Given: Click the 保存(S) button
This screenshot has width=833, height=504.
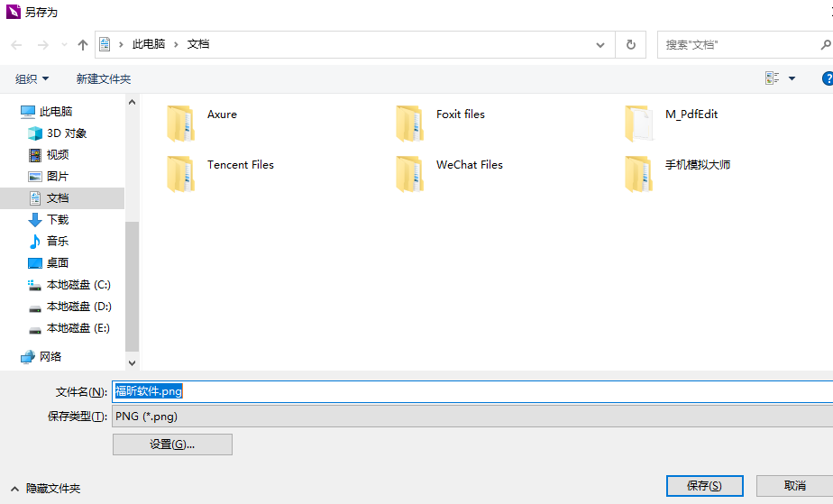Looking at the screenshot, I should coord(704,486).
